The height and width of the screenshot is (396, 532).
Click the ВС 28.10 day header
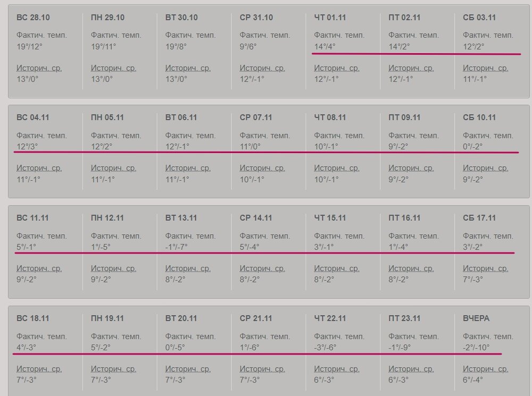(33, 17)
